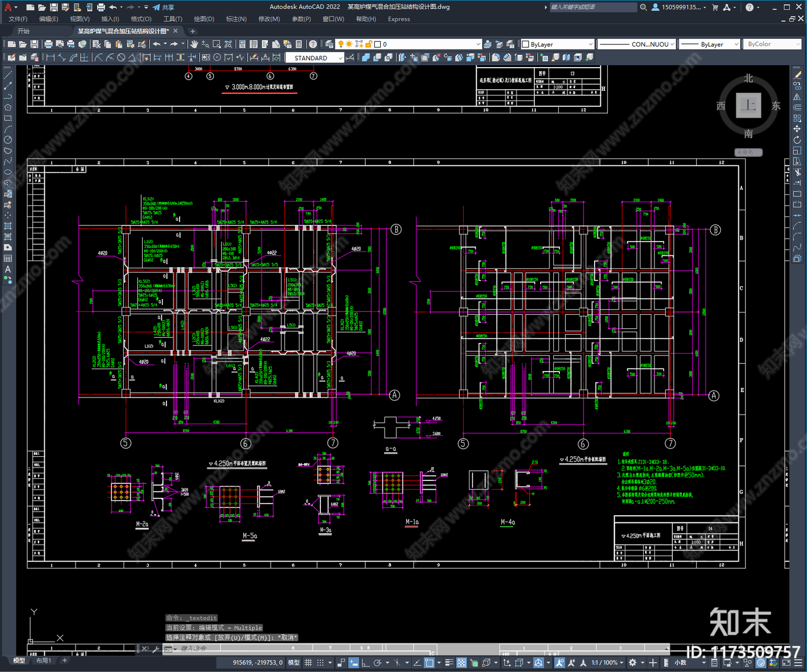
Task: Open the STANDARD dimension style dropdown
Action: [315, 58]
